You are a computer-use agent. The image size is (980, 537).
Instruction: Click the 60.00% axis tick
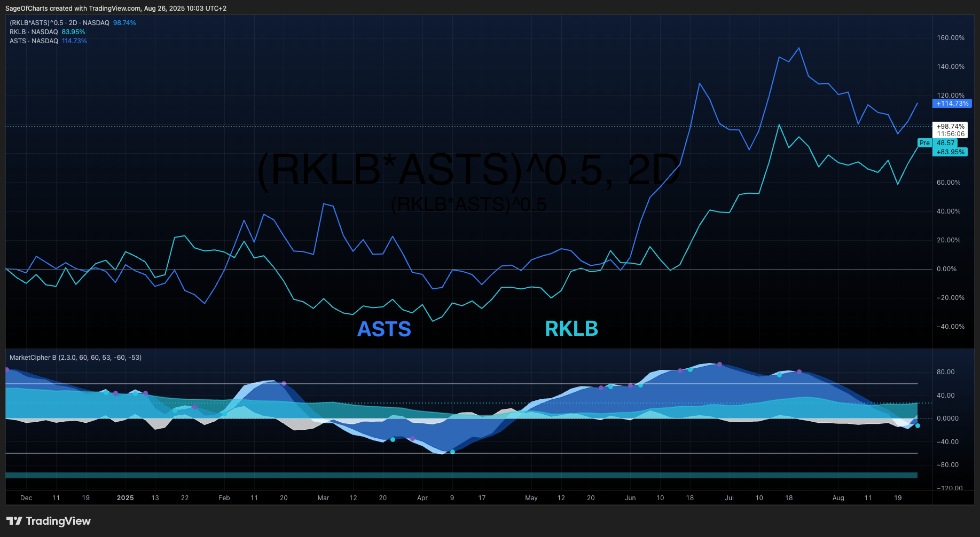point(948,183)
